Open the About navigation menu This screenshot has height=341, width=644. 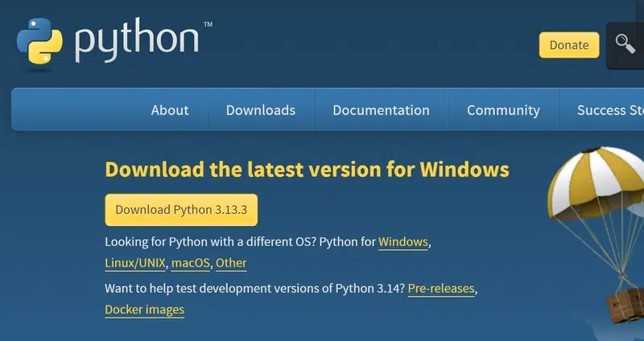click(170, 110)
